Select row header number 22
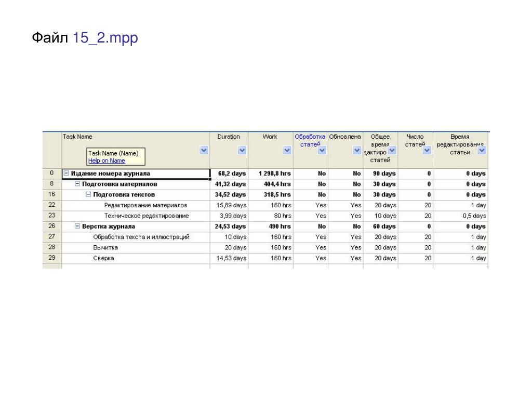Screen dimensions: 532x399 [52, 205]
